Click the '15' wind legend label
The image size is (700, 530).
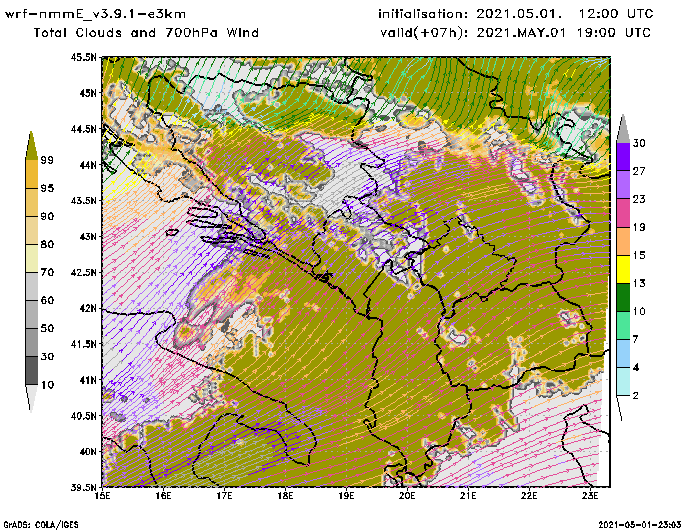[639, 255]
